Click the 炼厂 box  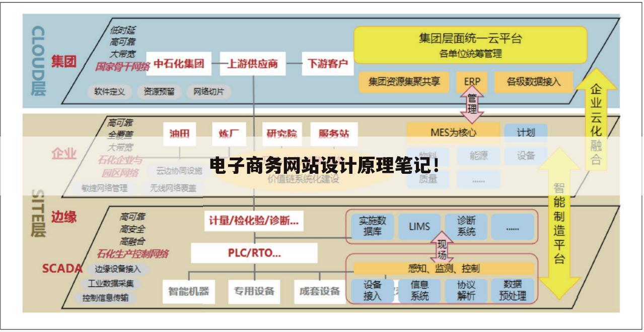(229, 134)
